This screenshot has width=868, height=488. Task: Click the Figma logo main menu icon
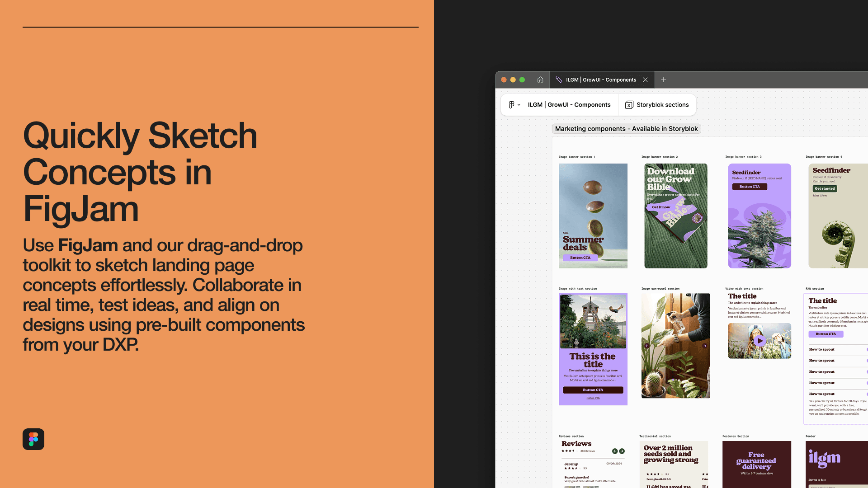511,105
